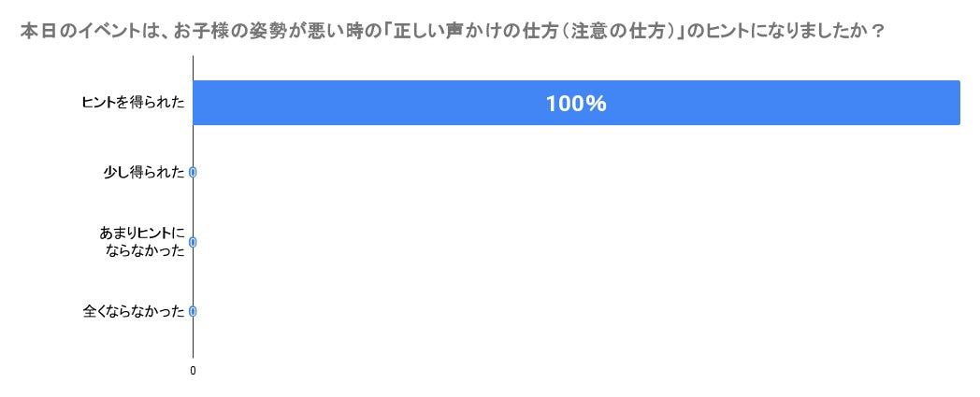Screen dimensions: 980x397
Task: Click the question mark ending the title
Action: pos(878,30)
